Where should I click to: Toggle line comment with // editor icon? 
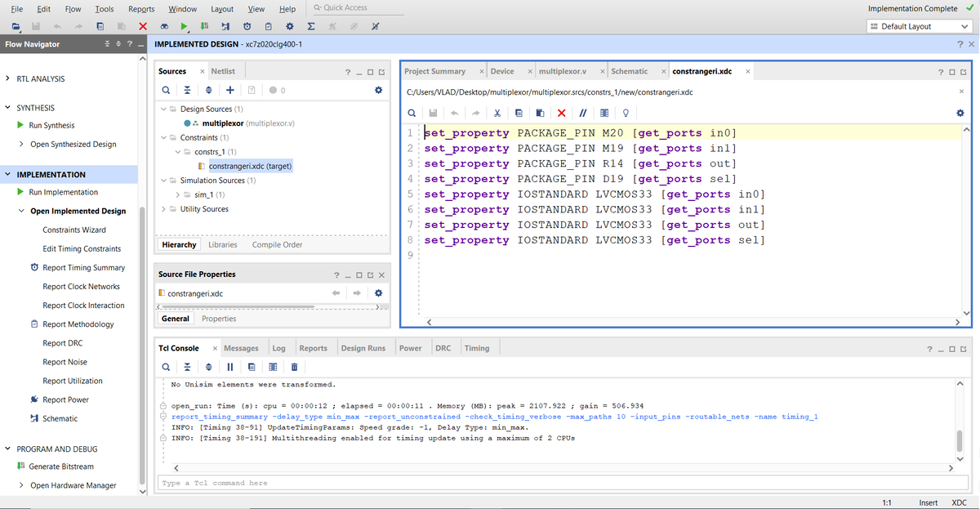pos(582,110)
